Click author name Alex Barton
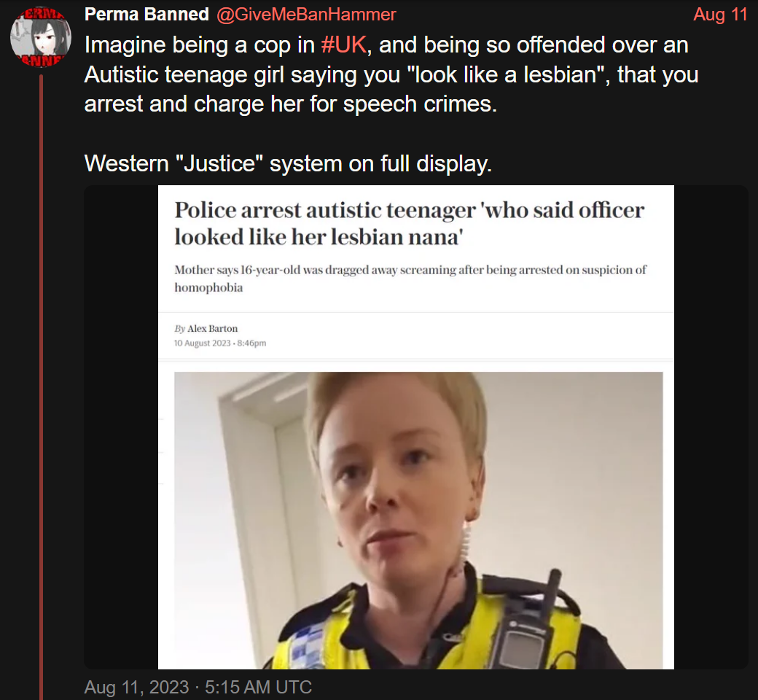758x700 pixels. 212,328
